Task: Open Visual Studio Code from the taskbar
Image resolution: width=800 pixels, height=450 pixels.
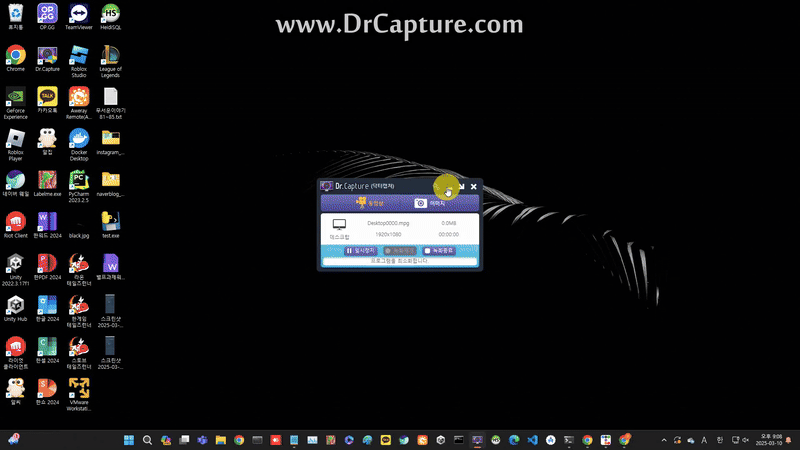Action: pyautogui.click(x=532, y=440)
